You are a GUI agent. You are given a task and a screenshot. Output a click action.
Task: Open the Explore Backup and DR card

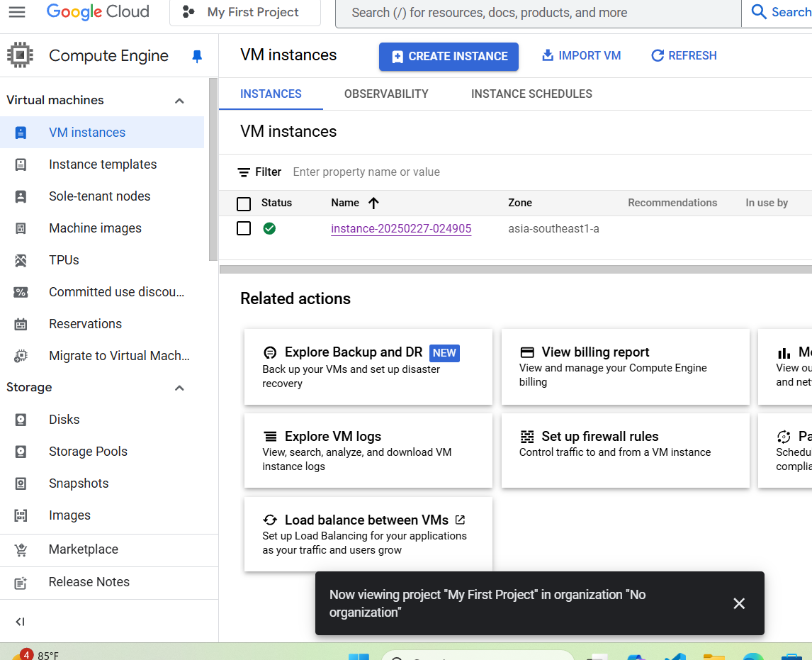tap(368, 367)
